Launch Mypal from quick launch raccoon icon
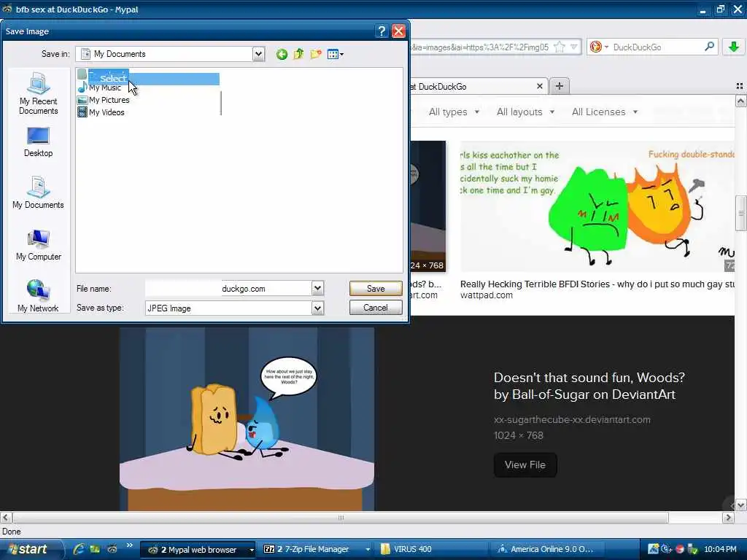 (112, 549)
